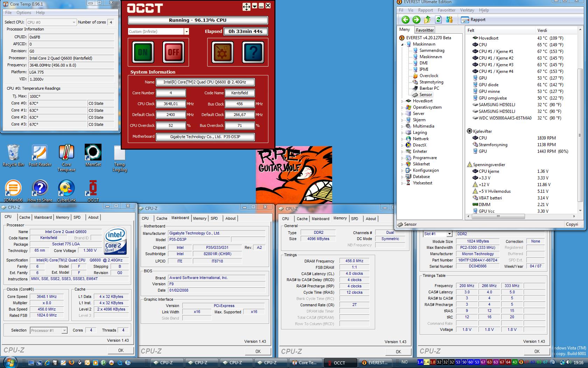Open OCCT settings gear icon
The height and width of the screenshot is (368, 588).
coord(223,52)
